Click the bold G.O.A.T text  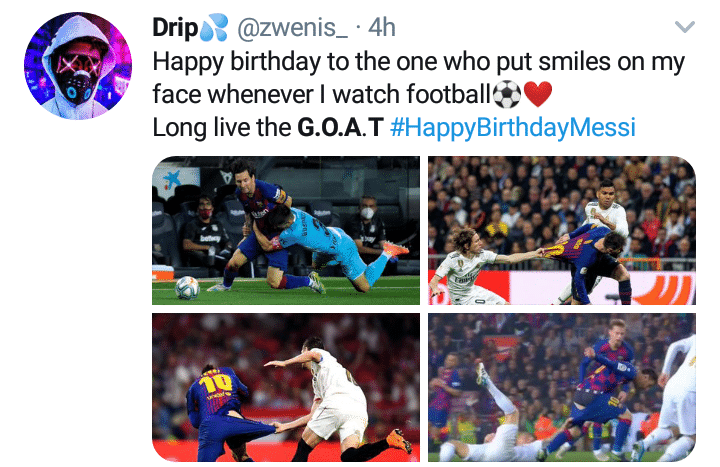point(340,127)
